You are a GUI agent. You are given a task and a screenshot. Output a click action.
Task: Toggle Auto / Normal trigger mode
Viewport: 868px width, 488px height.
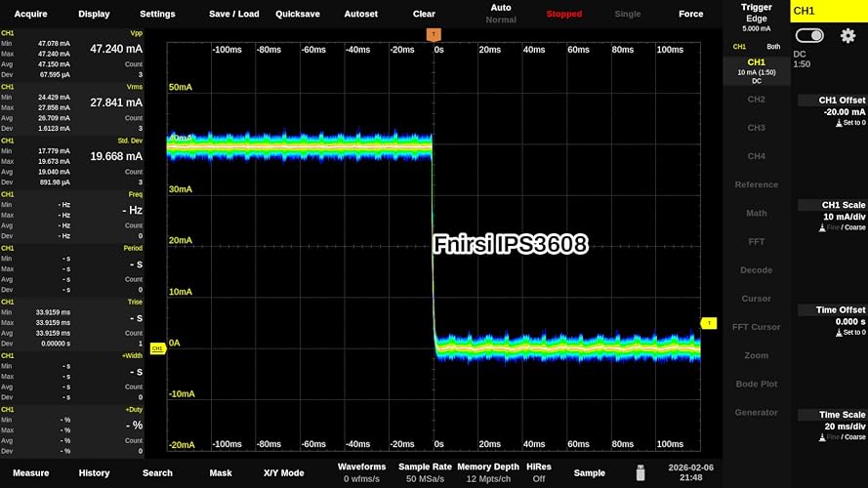pos(501,14)
